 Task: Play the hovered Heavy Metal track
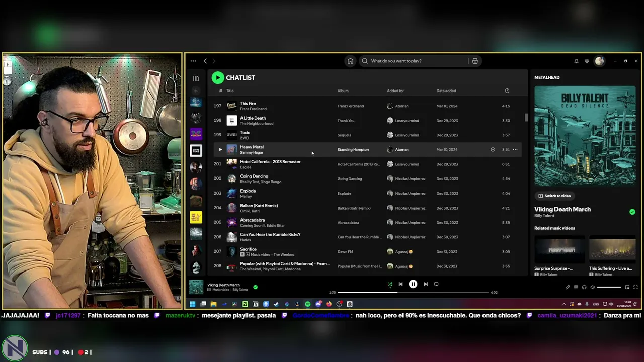[x=220, y=149]
